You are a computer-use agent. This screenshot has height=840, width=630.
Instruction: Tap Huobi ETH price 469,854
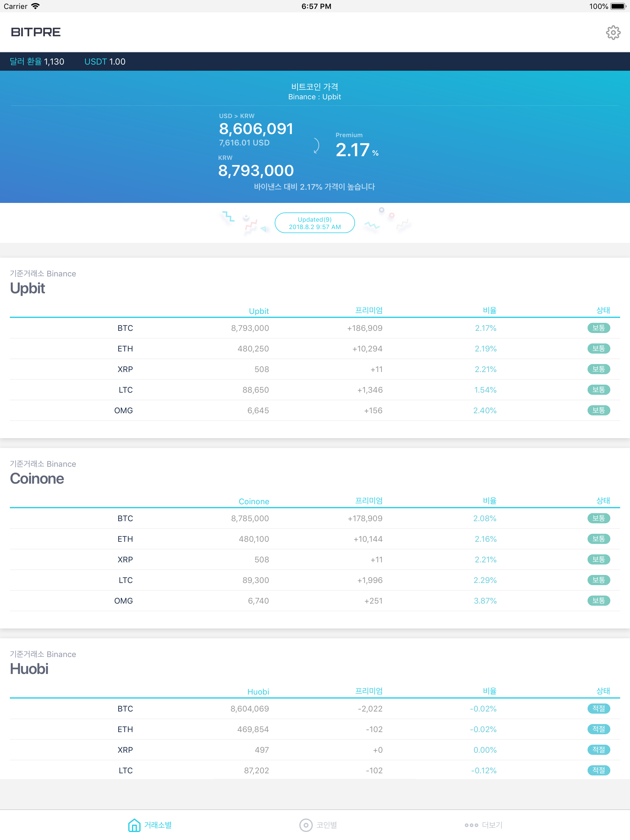coord(253,729)
